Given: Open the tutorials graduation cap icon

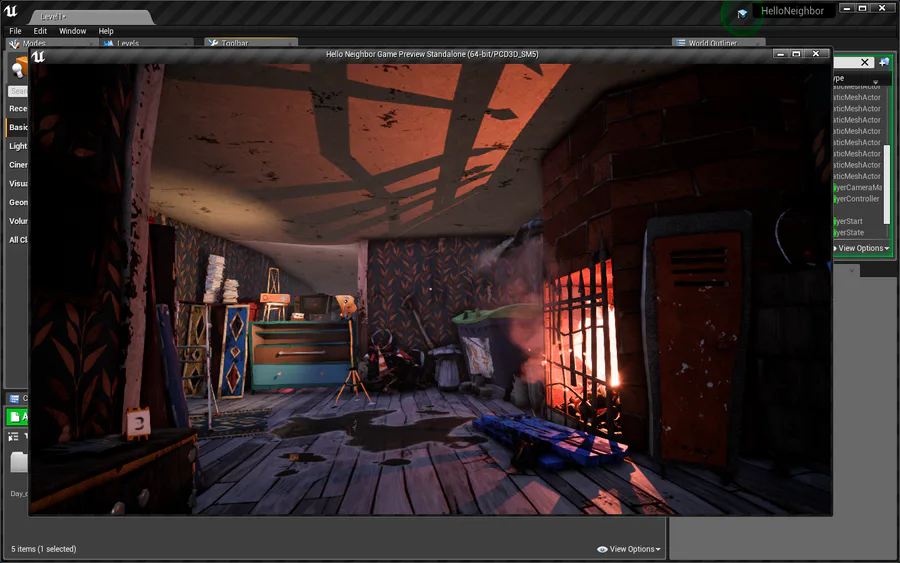Looking at the screenshot, I should pyautogui.click(x=742, y=14).
